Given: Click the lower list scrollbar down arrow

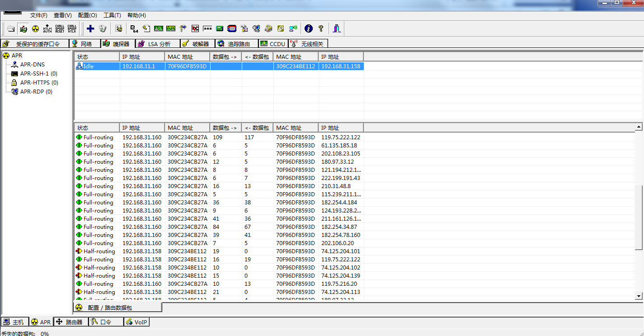Looking at the screenshot, I should coord(639,296).
